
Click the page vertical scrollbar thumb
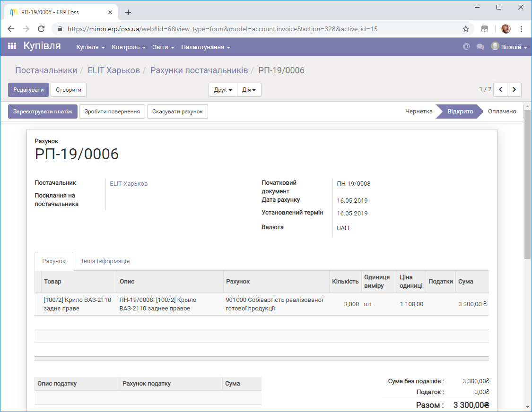(527, 184)
